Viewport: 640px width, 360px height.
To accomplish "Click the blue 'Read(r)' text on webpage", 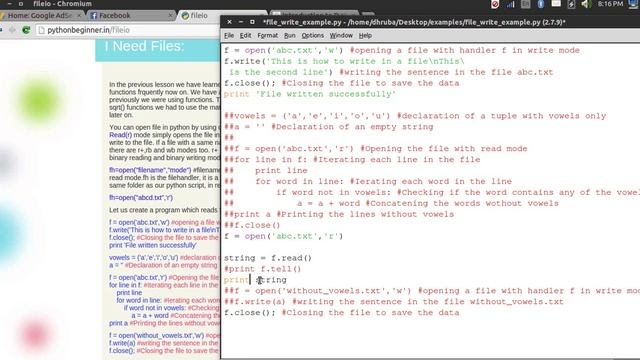I will (120, 135).
